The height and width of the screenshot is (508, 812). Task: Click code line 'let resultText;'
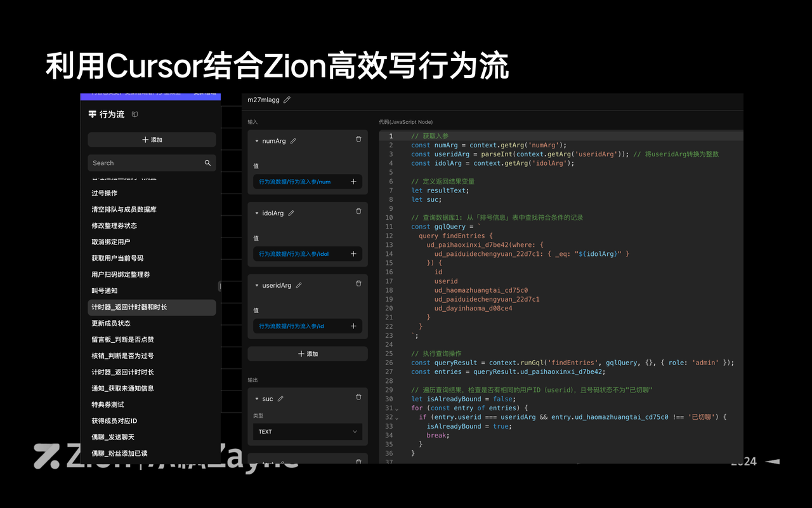(x=441, y=190)
